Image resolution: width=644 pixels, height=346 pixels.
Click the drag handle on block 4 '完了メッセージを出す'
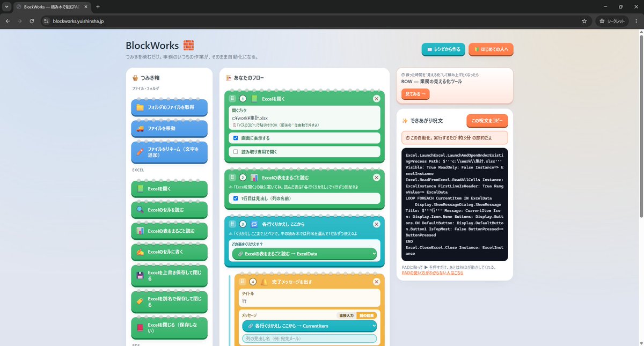[x=242, y=282]
